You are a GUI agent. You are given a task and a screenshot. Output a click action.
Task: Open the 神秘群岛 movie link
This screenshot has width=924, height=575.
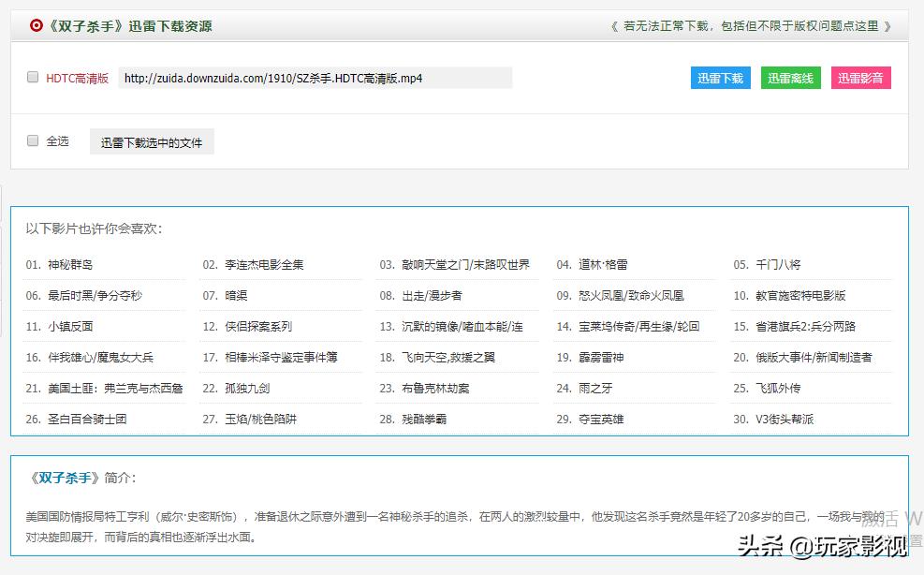tap(71, 264)
